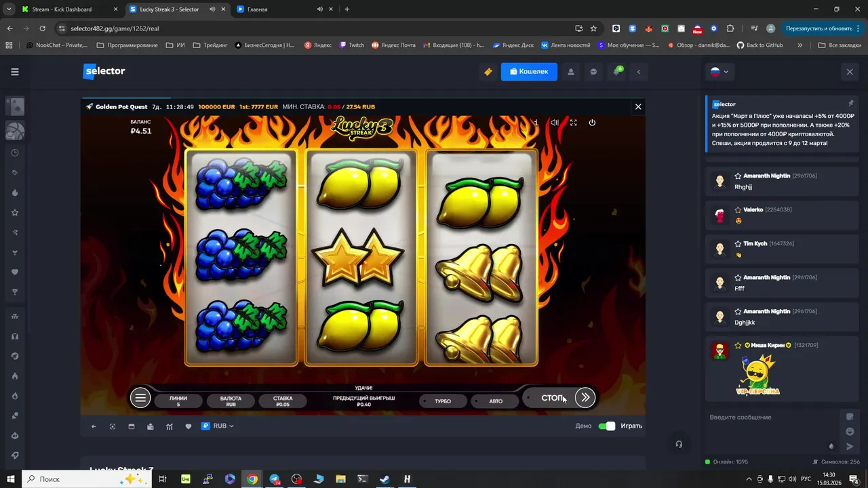Collapse header using left chevron

(638, 72)
